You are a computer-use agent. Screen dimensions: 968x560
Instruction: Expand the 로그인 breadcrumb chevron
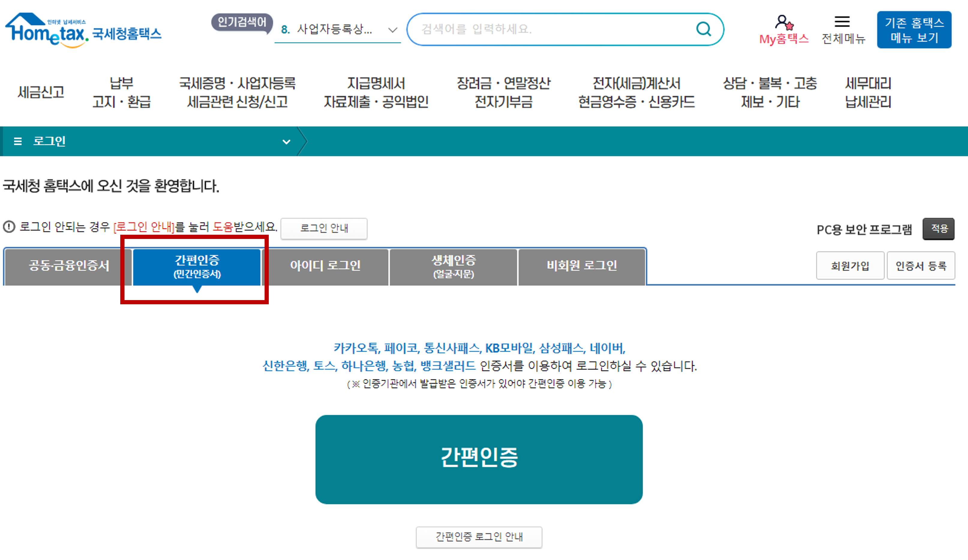(x=286, y=141)
